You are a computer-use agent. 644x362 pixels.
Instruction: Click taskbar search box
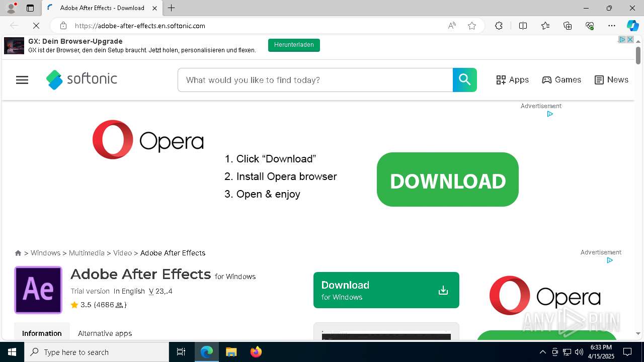pyautogui.click(x=97, y=352)
